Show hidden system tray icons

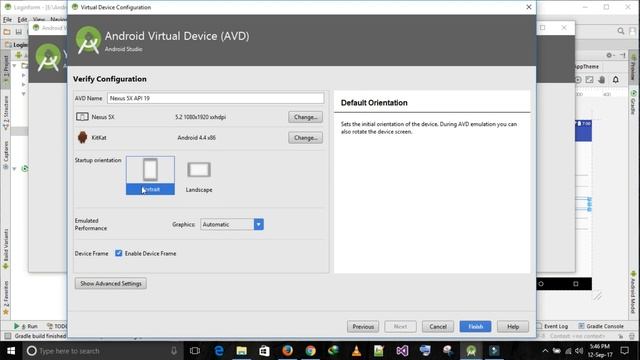[x=545, y=351]
